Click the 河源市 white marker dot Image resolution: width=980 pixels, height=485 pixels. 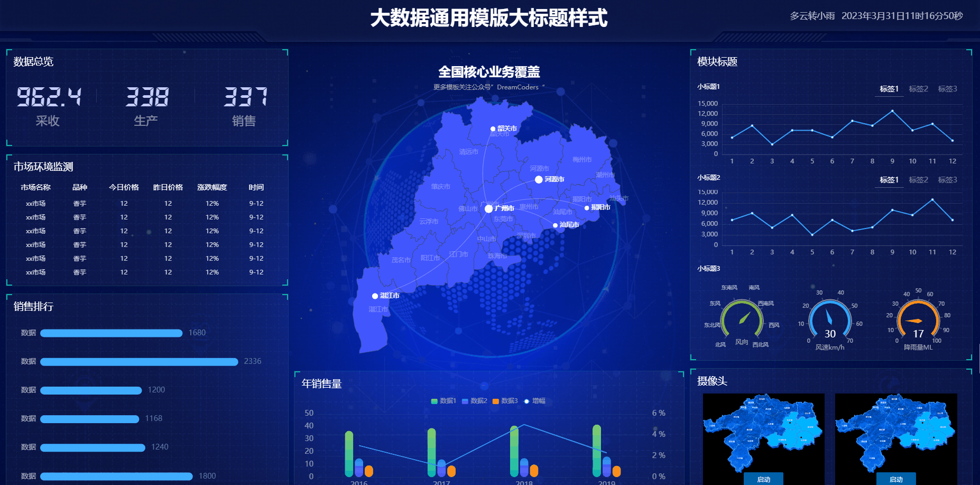click(539, 180)
